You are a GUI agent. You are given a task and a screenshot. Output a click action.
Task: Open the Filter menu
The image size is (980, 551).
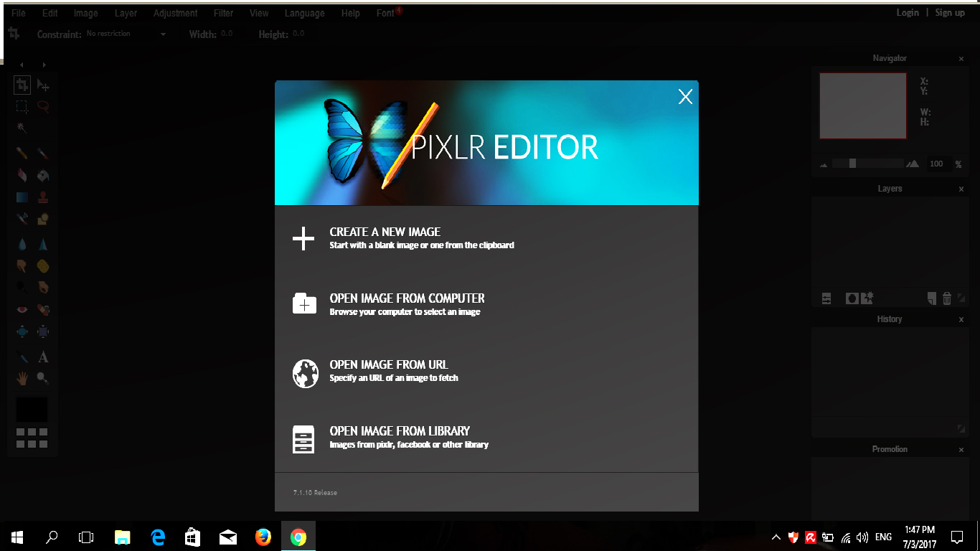[x=223, y=12]
